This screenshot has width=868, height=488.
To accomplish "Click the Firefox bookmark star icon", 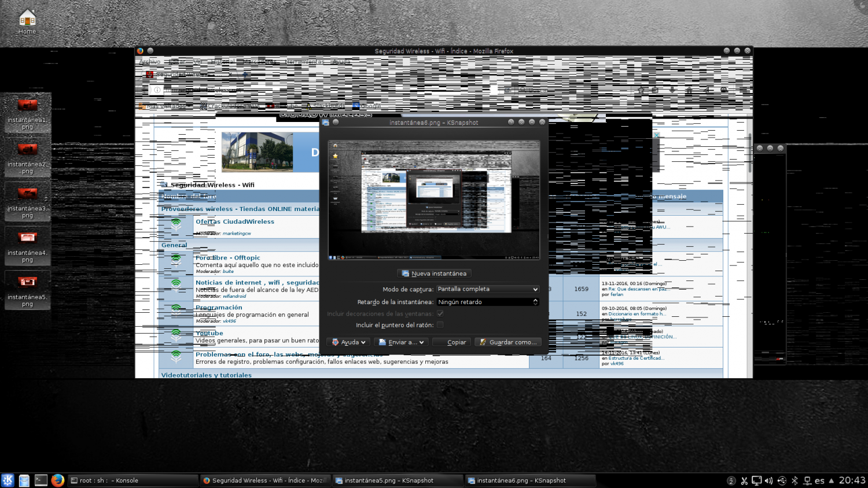I will (x=641, y=90).
